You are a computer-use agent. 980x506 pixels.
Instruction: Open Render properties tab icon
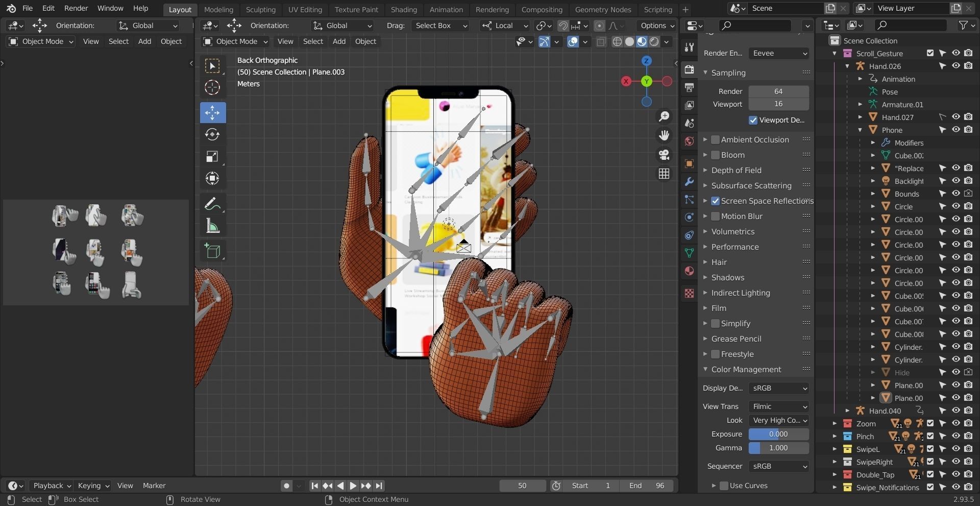pyautogui.click(x=689, y=69)
